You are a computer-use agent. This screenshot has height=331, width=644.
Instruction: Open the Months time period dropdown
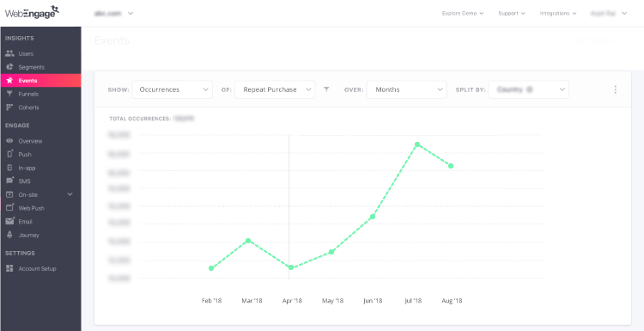click(406, 89)
